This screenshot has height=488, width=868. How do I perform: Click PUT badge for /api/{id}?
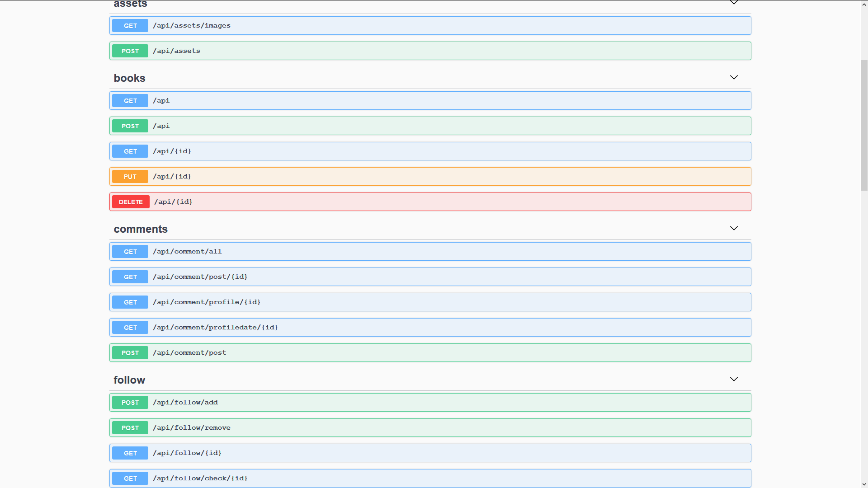point(130,177)
